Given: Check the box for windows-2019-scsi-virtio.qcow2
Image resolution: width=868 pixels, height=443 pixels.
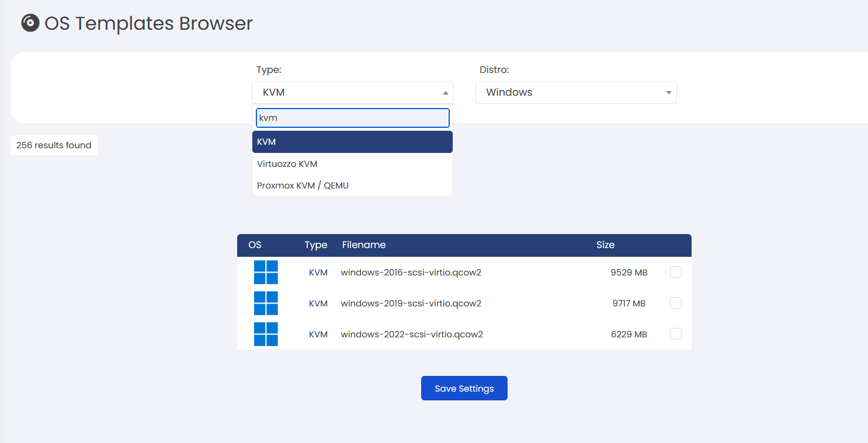Looking at the screenshot, I should (676, 303).
